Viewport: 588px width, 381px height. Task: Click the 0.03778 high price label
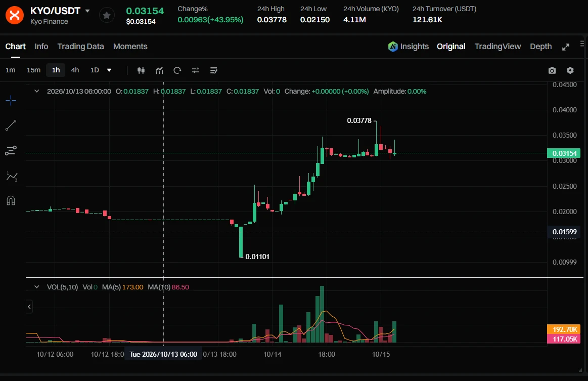pos(359,120)
